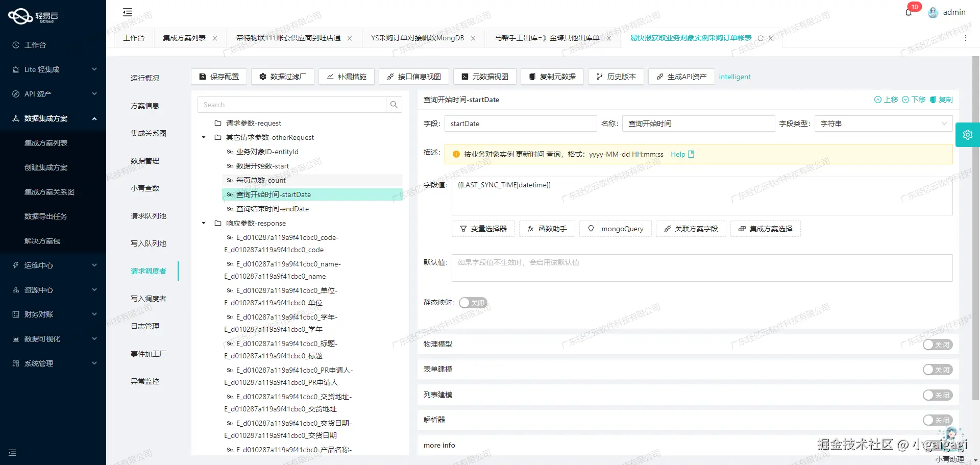
Task: Click the notification bell icon
Action: point(909,12)
